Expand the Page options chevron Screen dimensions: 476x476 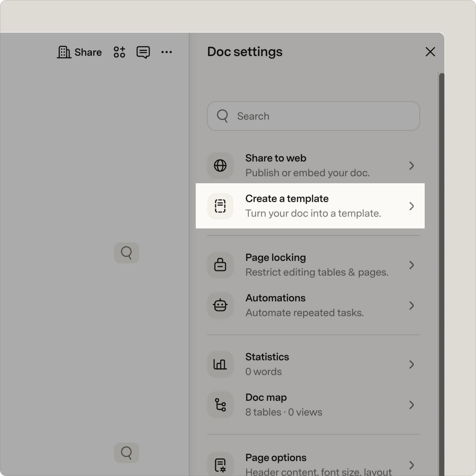pyautogui.click(x=412, y=465)
